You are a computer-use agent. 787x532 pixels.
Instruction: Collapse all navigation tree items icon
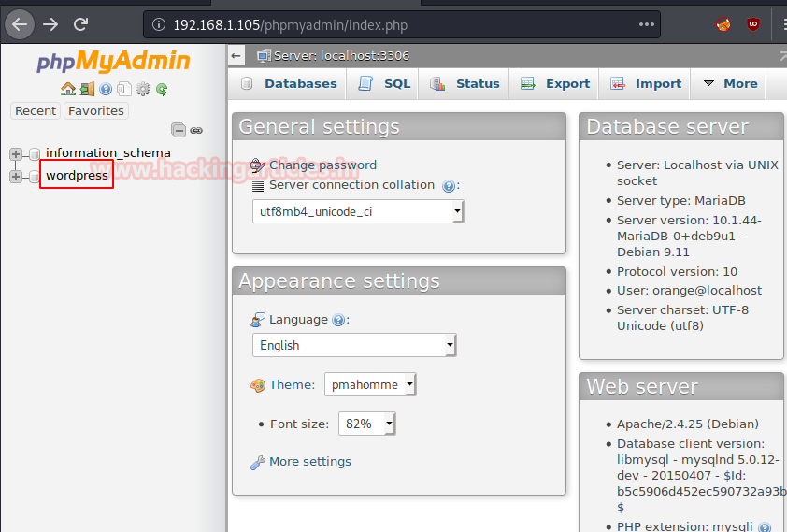coord(179,130)
